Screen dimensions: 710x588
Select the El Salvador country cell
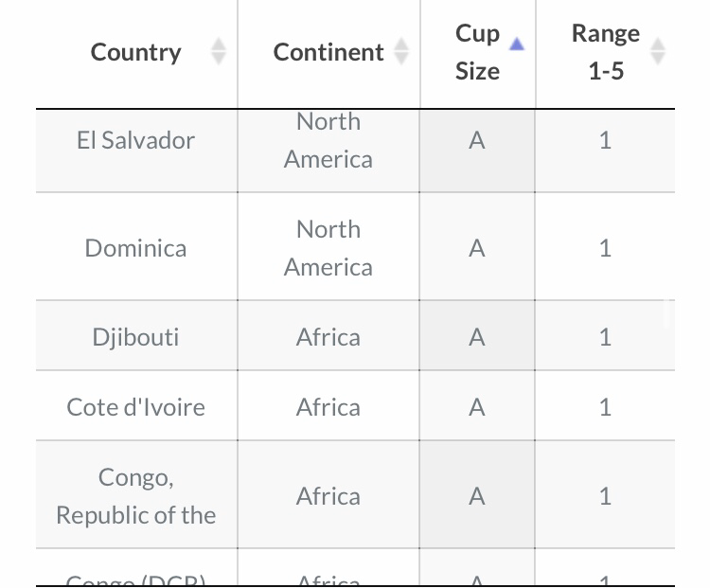(135, 140)
